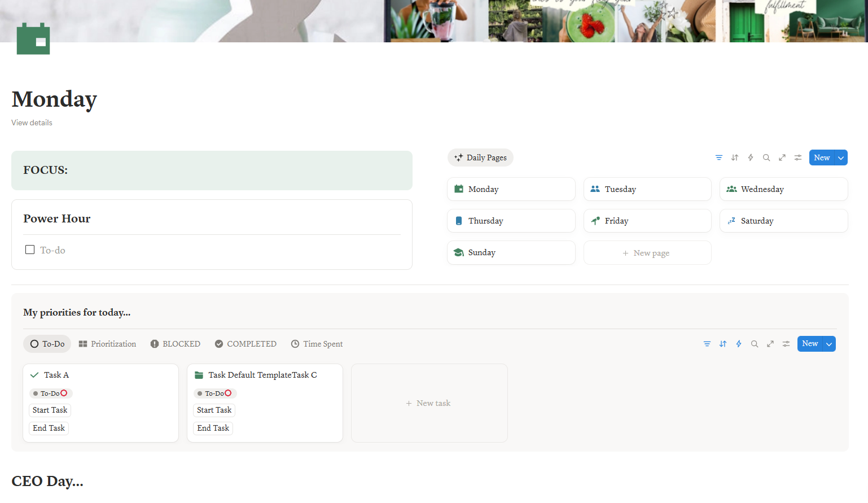
Task: Click the automations lightning icon above Daily Pages
Action: coord(750,158)
